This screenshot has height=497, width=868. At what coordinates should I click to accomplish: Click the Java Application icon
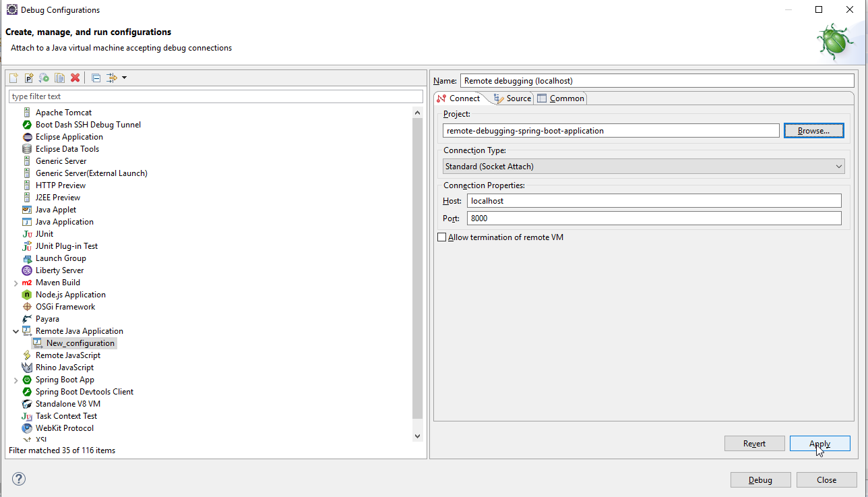[27, 222]
